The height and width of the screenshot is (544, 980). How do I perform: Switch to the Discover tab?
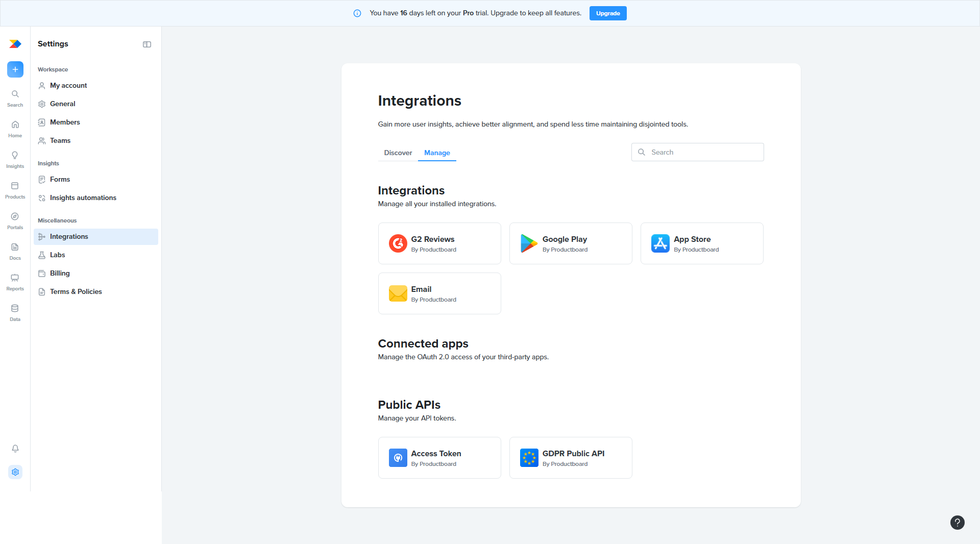398,153
